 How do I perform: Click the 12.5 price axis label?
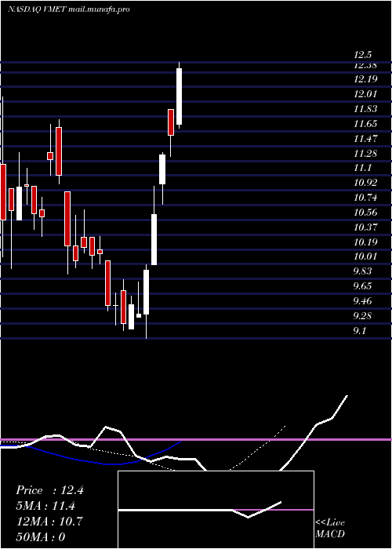[x=362, y=55]
